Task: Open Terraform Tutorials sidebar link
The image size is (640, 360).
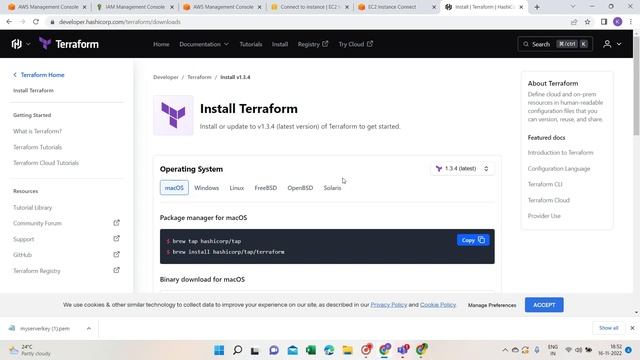Action: [x=37, y=147]
